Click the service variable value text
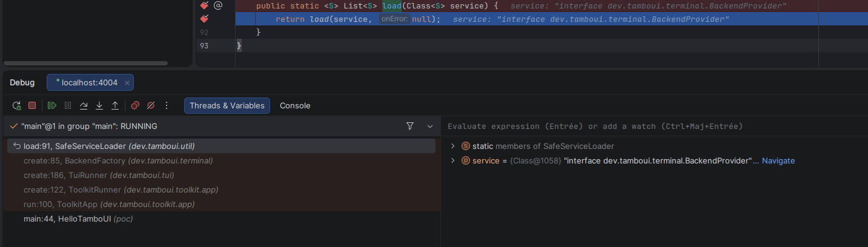This screenshot has width=868, height=247. click(x=657, y=160)
